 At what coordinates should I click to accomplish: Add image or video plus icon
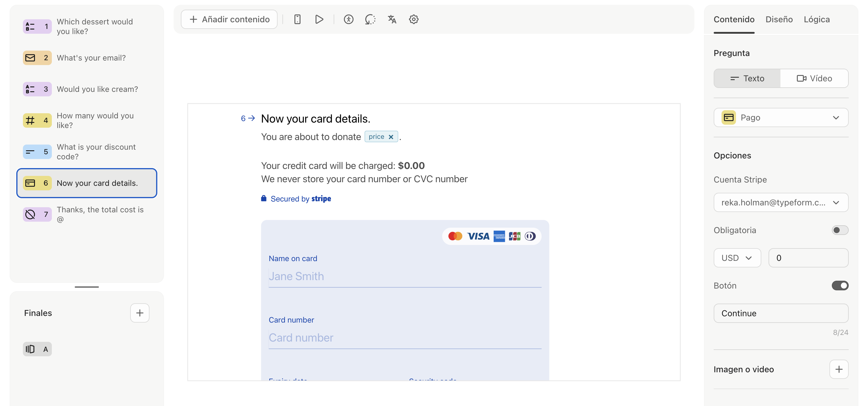click(x=838, y=369)
